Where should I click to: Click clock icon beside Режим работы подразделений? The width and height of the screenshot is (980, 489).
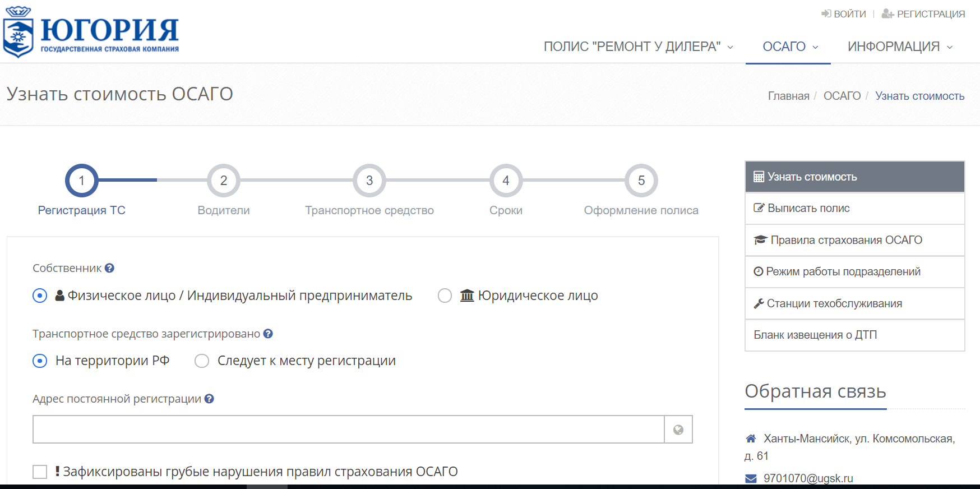tap(759, 271)
